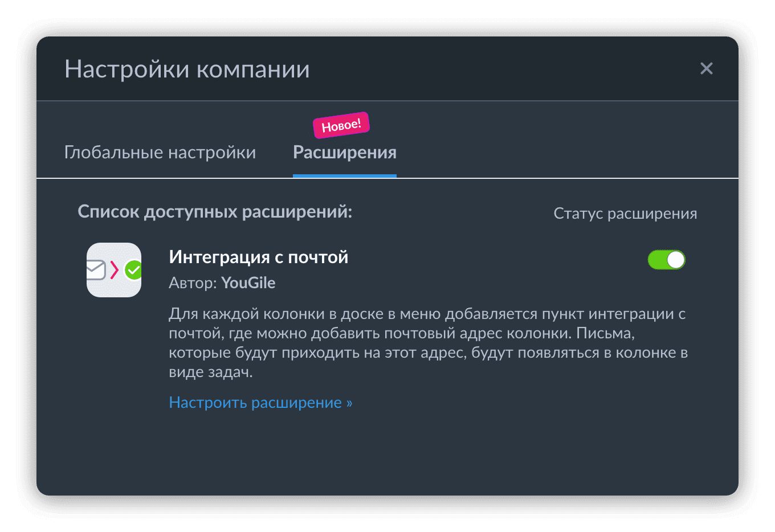Click the Настройки компании dialog title
The image size is (775, 532).
point(187,69)
